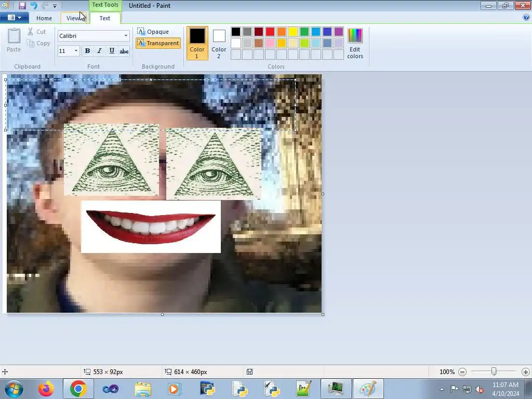
Task: Click the crosshair cursor position icon in status bar
Action: (x=5, y=372)
